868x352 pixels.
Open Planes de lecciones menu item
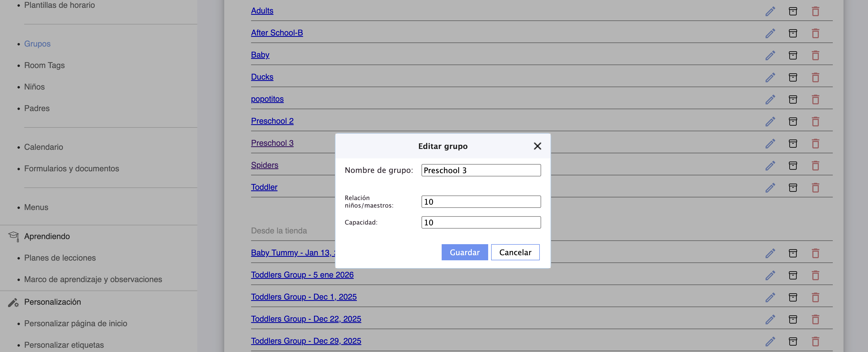[x=60, y=258]
